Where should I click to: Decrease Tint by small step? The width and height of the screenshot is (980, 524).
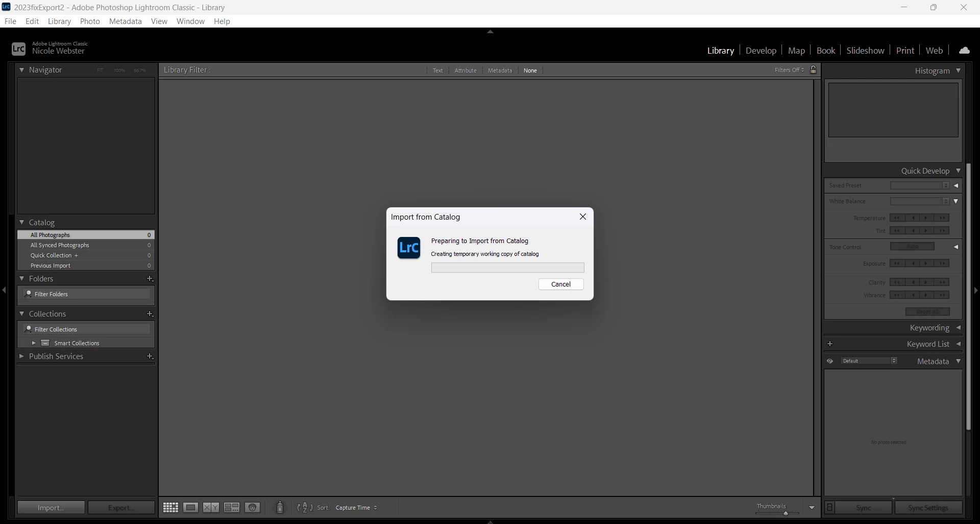tap(912, 230)
